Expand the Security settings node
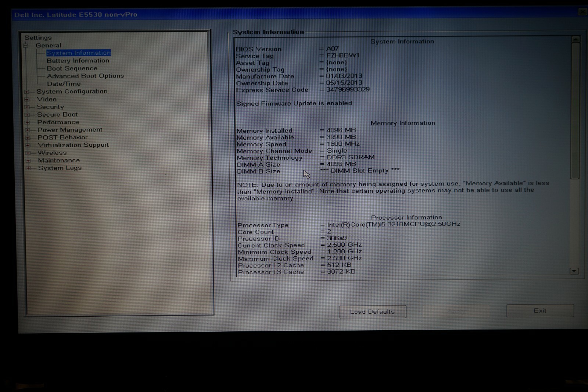The width and height of the screenshot is (588, 392). tap(27, 107)
